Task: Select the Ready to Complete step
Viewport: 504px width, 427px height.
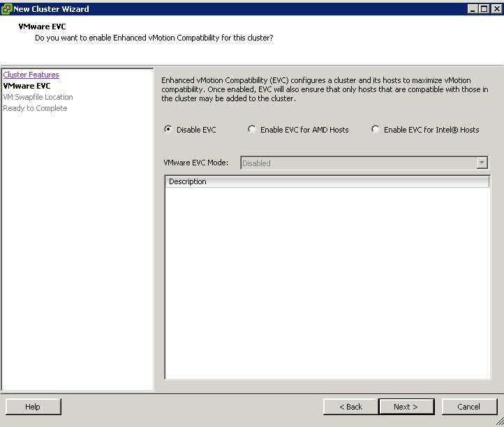Action: click(x=35, y=108)
